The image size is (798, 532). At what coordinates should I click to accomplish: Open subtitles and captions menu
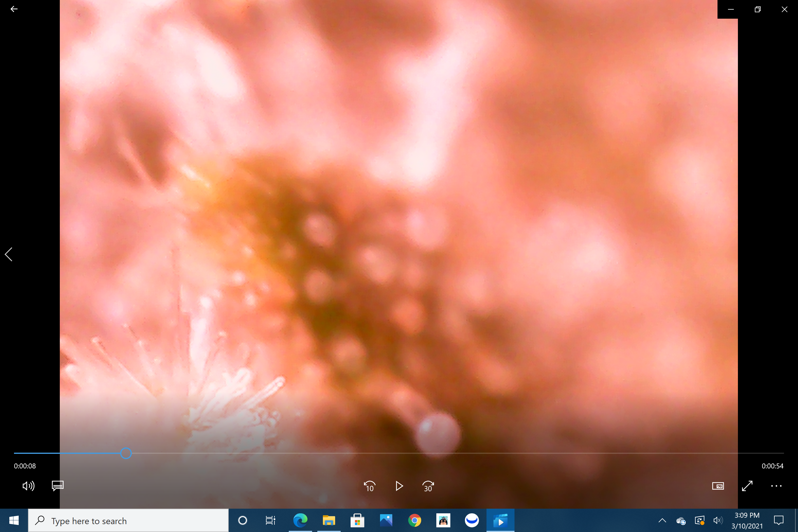(x=58, y=486)
